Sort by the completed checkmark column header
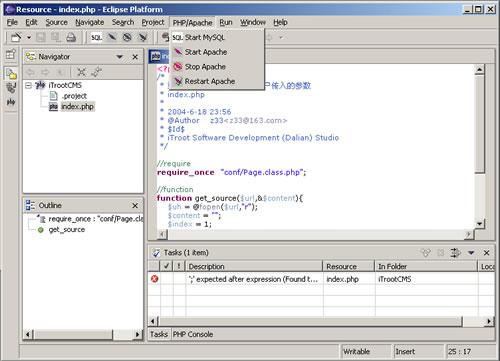 (x=167, y=266)
